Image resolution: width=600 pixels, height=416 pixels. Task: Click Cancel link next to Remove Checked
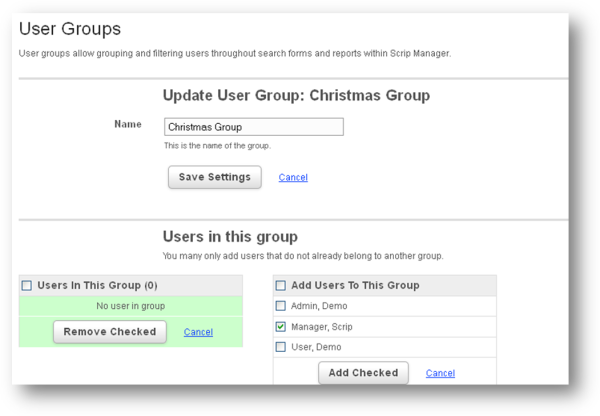pyautogui.click(x=198, y=332)
